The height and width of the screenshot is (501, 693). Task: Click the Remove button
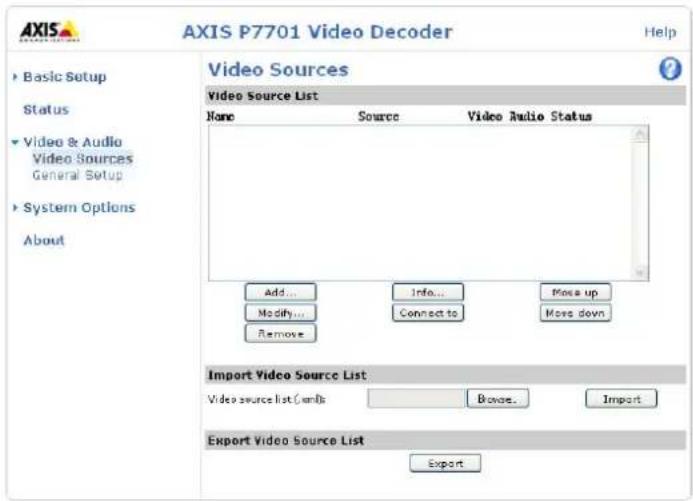click(280, 334)
